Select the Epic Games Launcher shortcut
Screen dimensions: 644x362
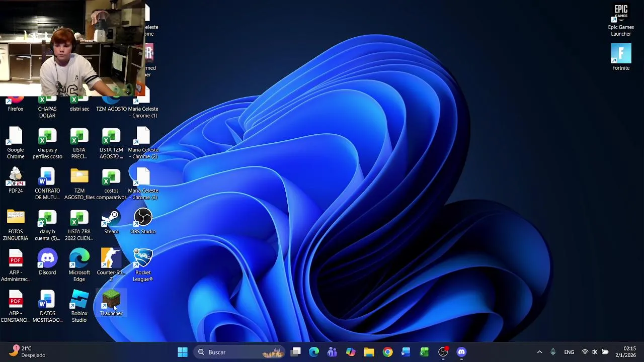(621, 20)
